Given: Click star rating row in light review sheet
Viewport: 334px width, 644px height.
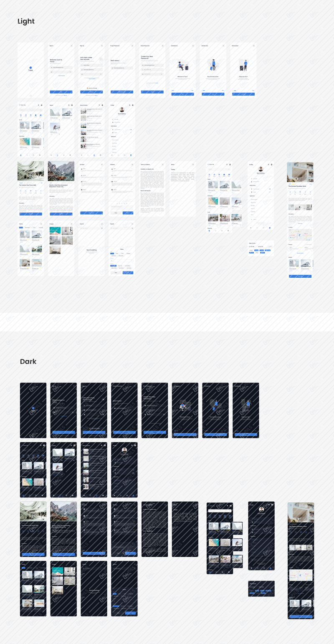Looking at the screenshot, I should [x=121, y=203].
